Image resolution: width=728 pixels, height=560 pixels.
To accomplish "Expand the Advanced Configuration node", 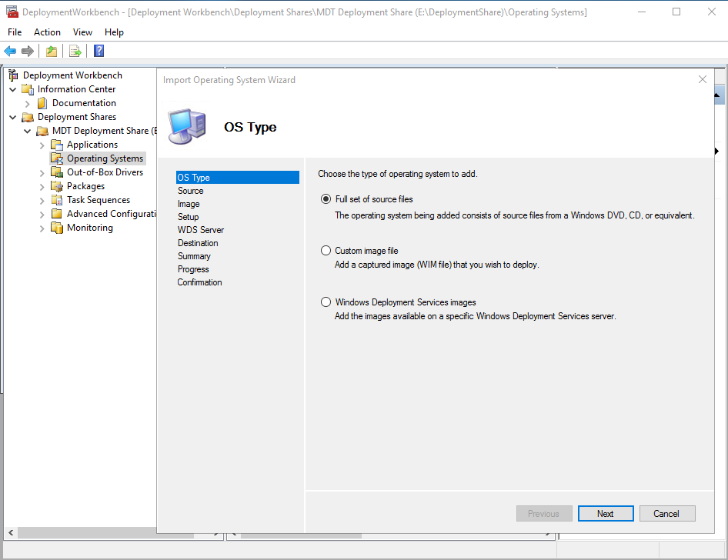I will click(x=42, y=215).
